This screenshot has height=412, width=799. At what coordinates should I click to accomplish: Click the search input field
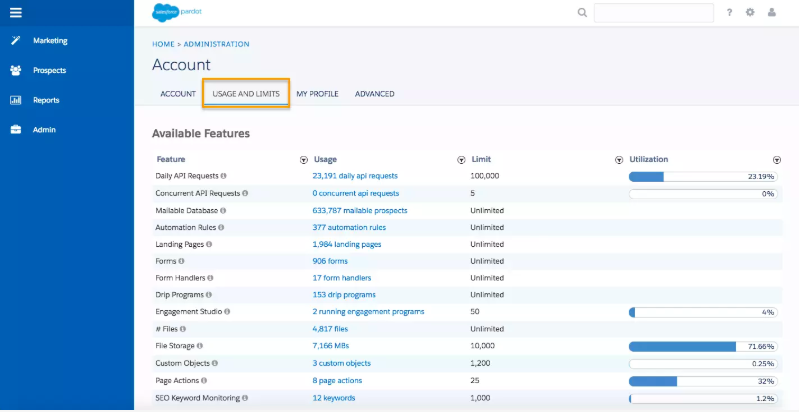(x=654, y=13)
